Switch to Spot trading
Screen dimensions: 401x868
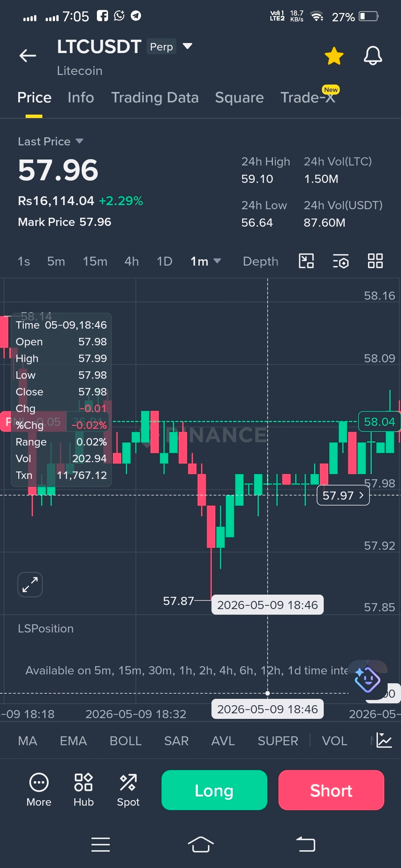coord(128,790)
